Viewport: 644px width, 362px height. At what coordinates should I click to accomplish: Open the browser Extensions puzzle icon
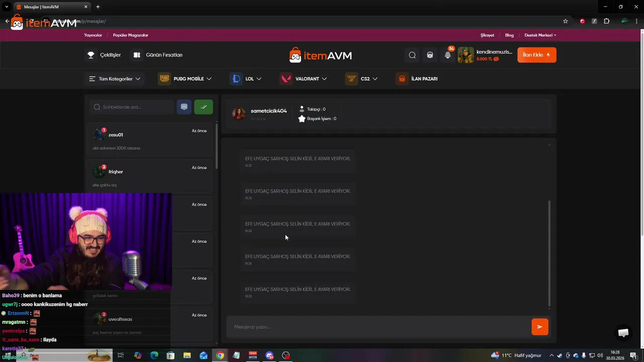(606, 21)
